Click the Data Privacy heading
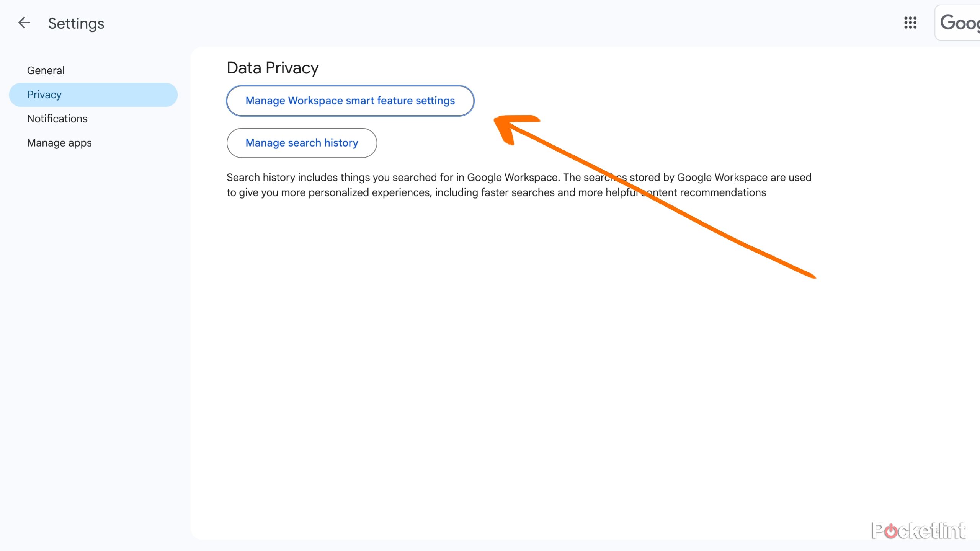This screenshot has height=551, width=980. click(x=273, y=68)
